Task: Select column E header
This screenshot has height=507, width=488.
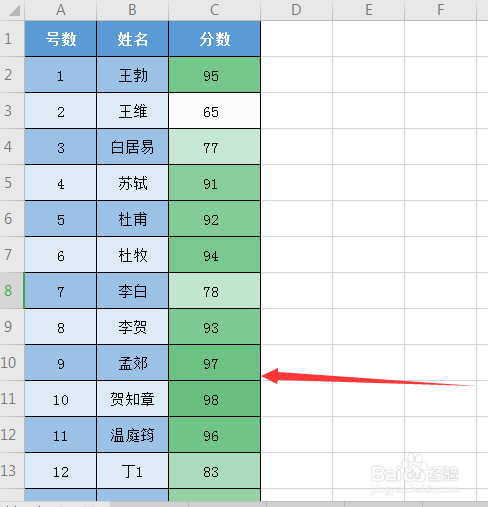Action: pos(368,10)
